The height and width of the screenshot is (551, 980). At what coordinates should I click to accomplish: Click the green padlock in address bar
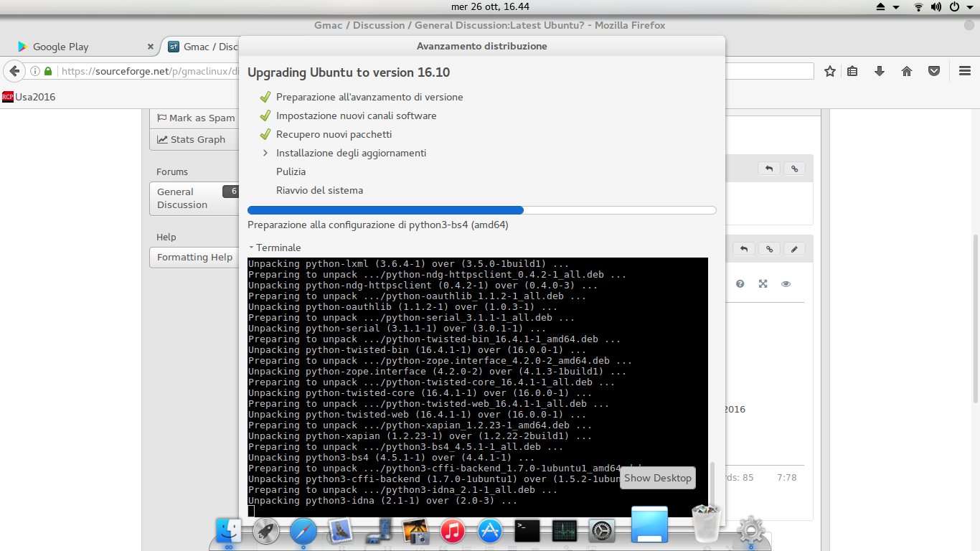(48, 71)
